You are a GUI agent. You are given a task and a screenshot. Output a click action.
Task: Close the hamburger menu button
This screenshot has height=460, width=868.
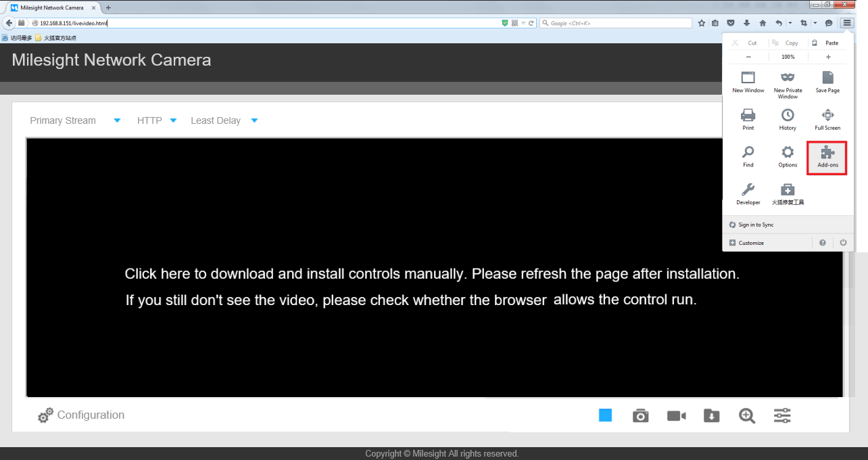pyautogui.click(x=847, y=23)
